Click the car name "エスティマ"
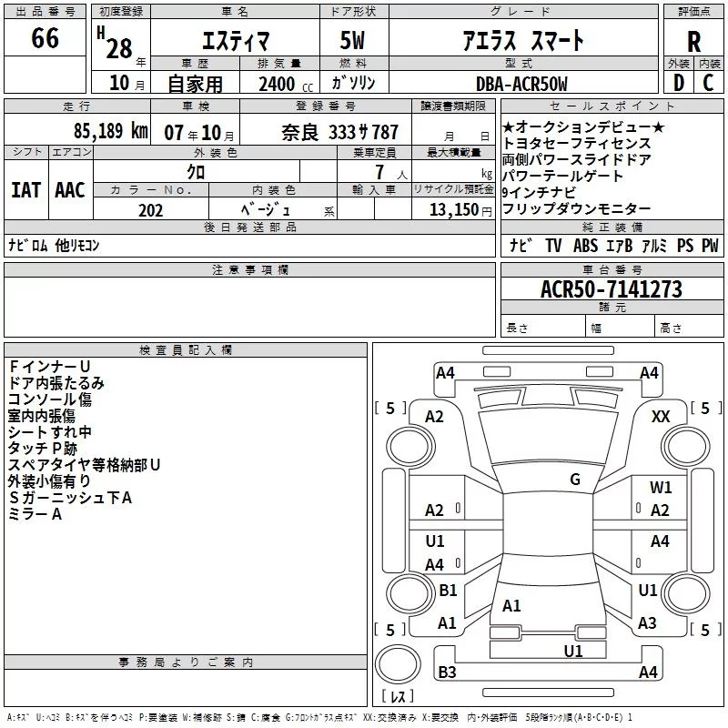 (236, 41)
